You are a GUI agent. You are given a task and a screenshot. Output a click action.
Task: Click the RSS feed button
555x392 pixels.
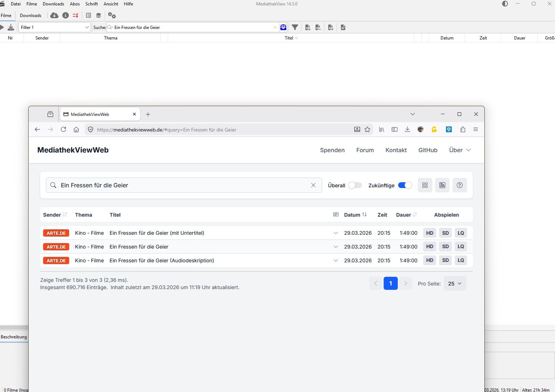point(442,185)
